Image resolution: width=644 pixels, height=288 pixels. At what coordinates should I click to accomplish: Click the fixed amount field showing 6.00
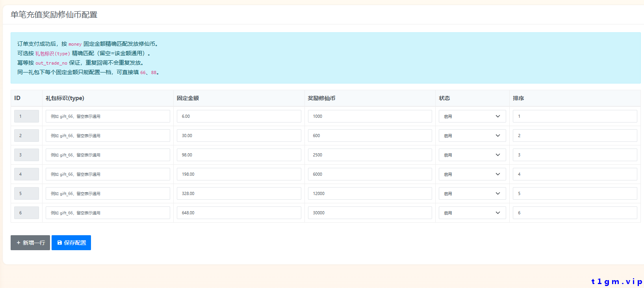click(239, 116)
